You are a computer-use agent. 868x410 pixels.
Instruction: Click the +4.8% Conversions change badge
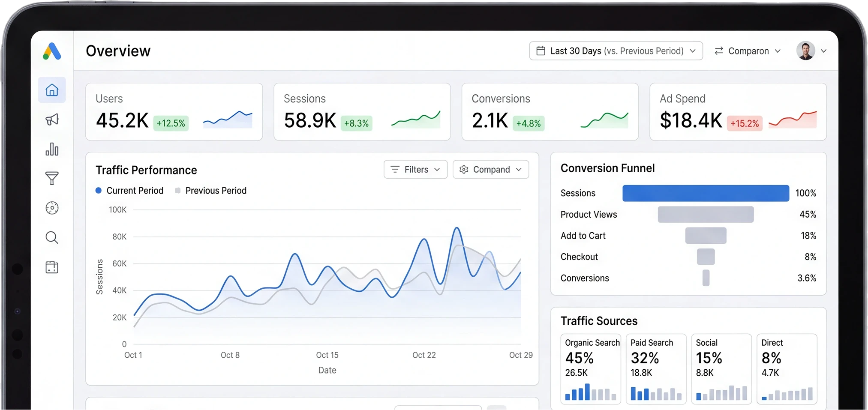pyautogui.click(x=529, y=123)
